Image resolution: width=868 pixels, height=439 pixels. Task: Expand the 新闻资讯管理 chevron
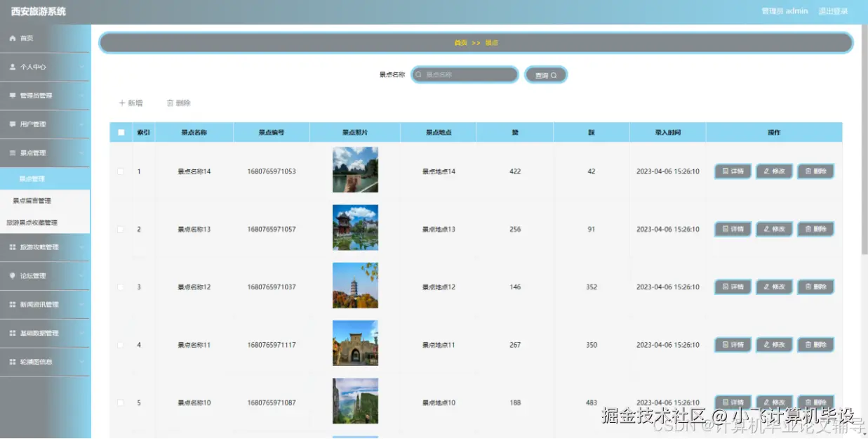81,305
